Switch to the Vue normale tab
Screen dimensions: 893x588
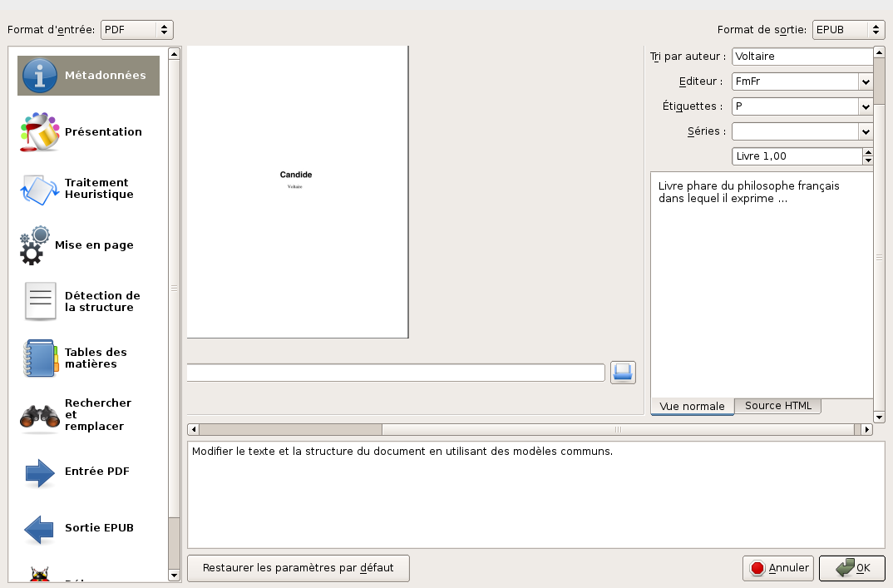point(692,406)
